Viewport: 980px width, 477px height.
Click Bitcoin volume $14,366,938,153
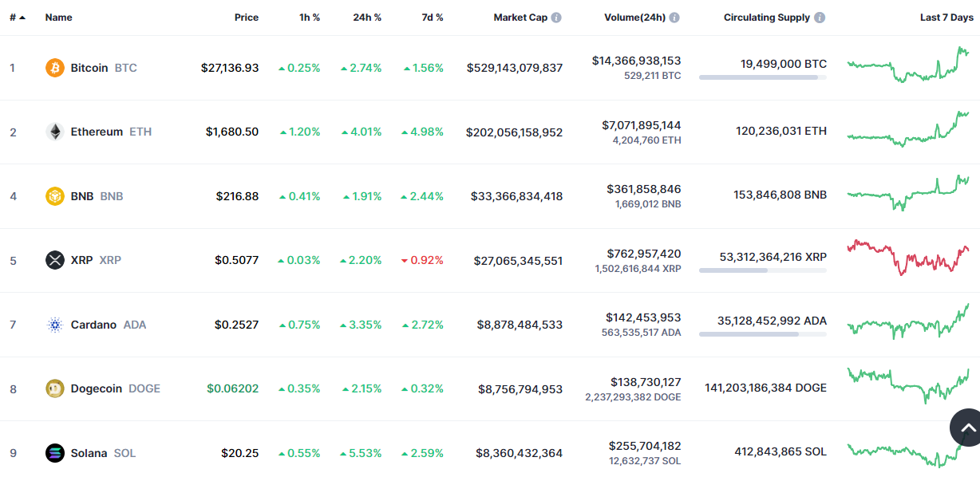[x=637, y=61]
